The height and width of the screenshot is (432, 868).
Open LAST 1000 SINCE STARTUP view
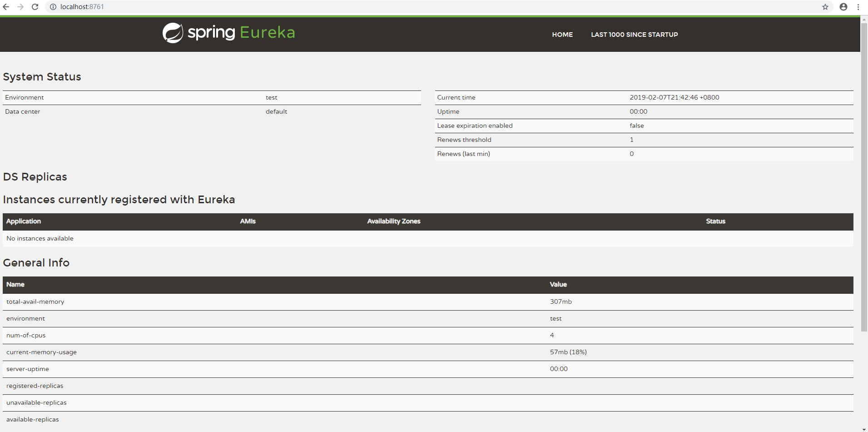tap(634, 34)
